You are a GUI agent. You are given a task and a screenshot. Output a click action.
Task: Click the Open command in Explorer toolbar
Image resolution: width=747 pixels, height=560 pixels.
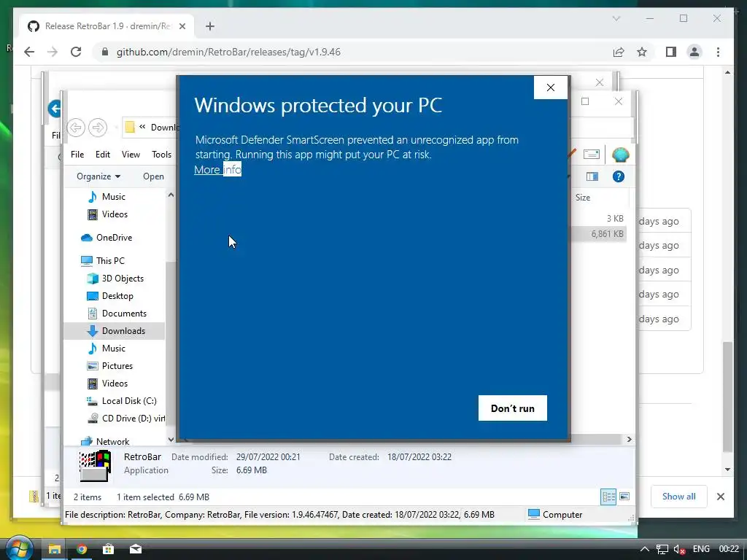(x=153, y=176)
